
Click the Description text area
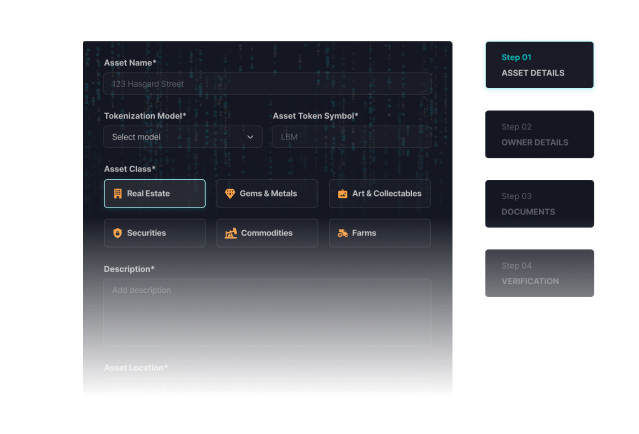point(267,312)
